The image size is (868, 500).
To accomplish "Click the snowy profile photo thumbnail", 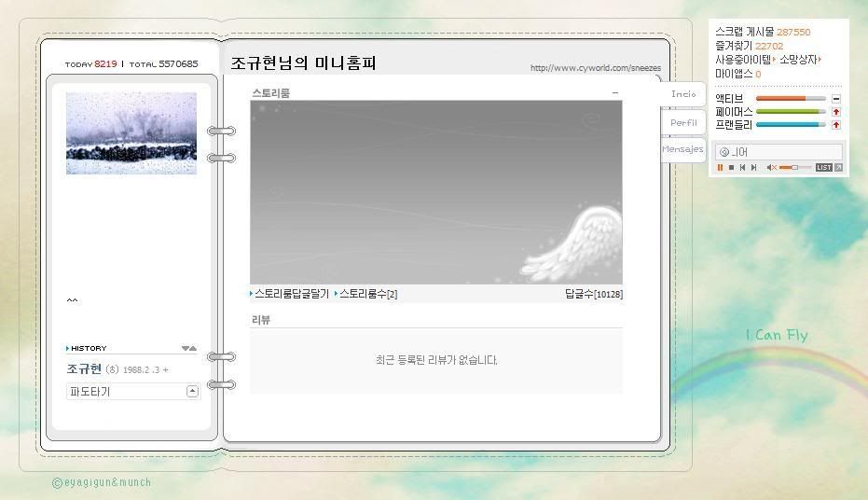I will (131, 133).
